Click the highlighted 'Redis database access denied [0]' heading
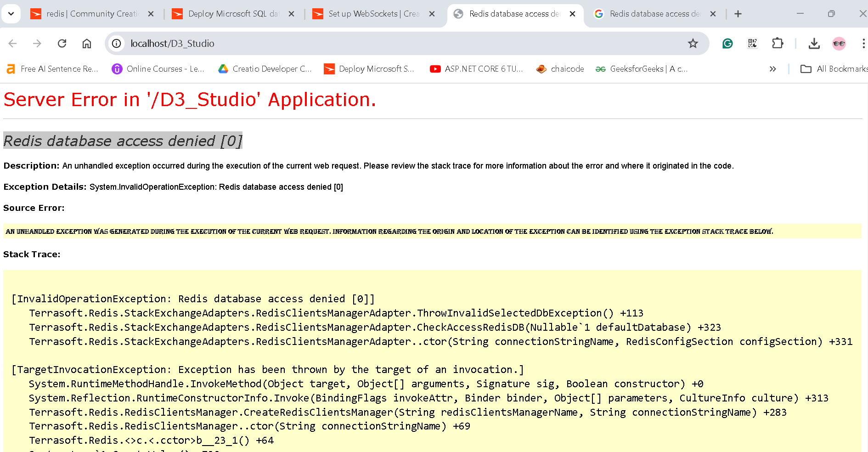Image resolution: width=868 pixels, height=452 pixels. point(123,141)
